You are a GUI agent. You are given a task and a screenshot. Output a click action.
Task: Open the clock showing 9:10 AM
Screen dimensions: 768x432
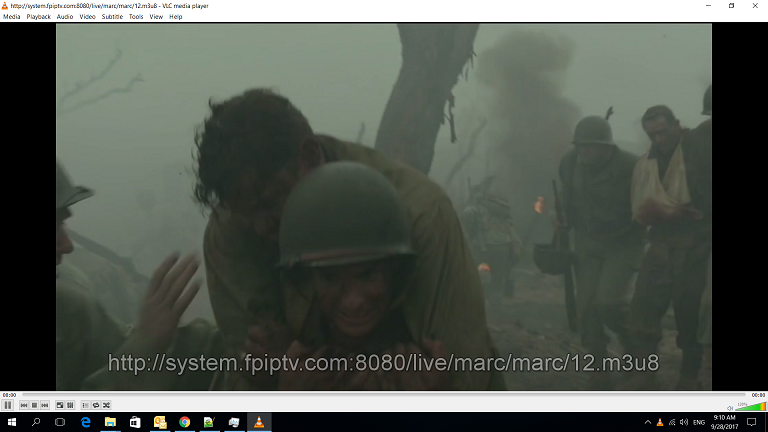[x=724, y=422]
